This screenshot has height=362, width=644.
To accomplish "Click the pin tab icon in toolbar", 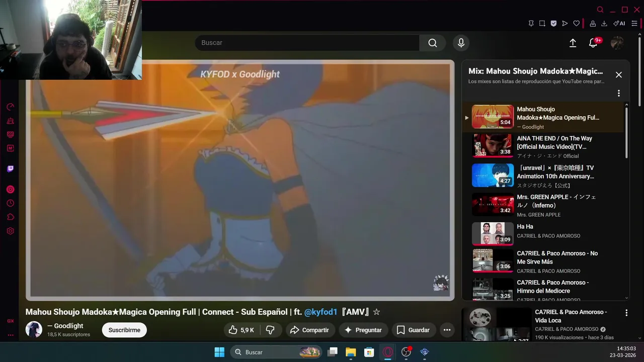I will tap(531, 24).
